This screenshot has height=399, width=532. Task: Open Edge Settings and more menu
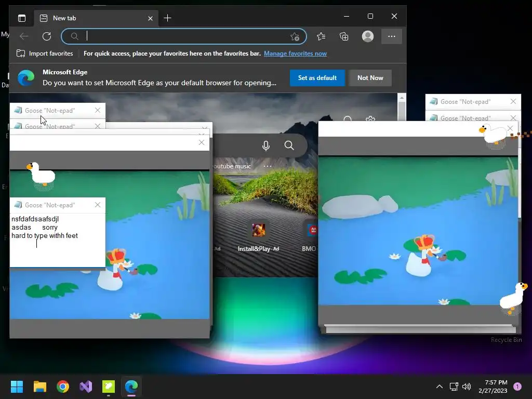pos(392,36)
